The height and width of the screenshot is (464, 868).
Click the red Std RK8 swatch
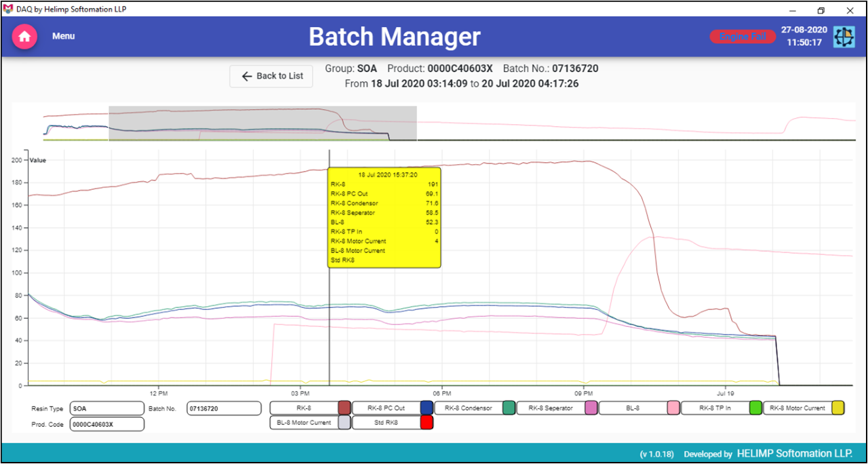[427, 423]
